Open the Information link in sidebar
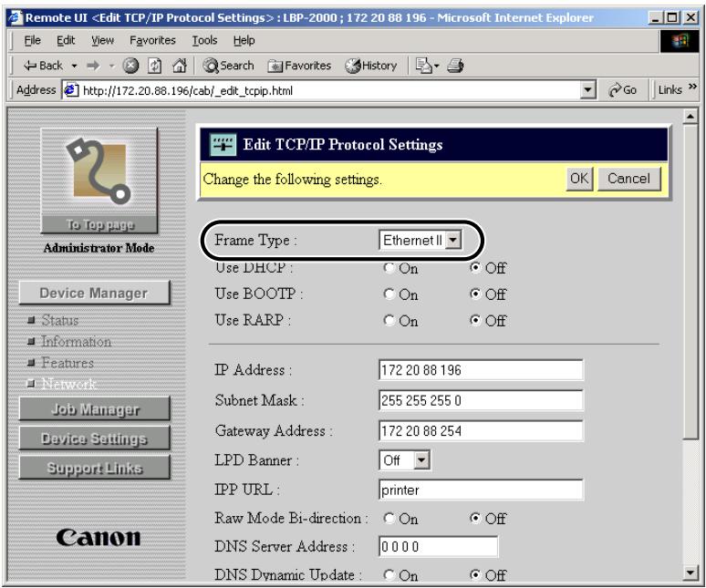 click(x=76, y=342)
